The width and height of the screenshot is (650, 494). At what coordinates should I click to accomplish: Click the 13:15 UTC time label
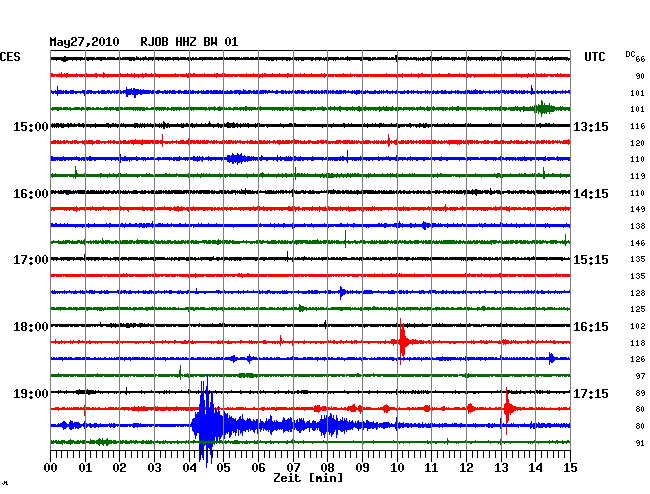(591, 127)
